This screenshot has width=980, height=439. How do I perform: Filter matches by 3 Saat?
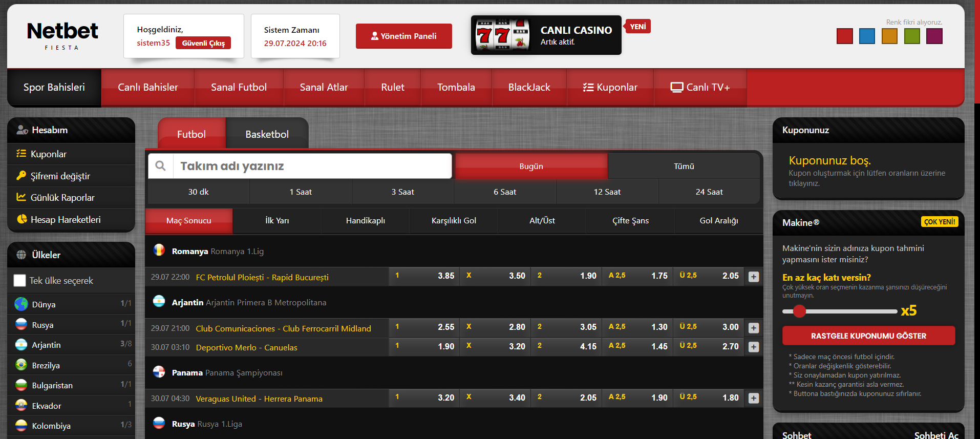[x=403, y=192]
